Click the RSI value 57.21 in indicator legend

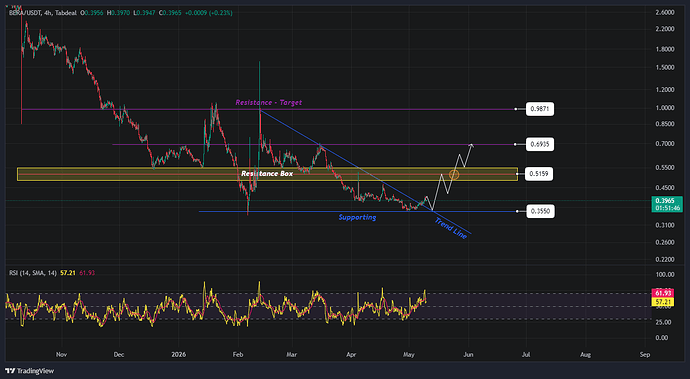tap(68, 273)
